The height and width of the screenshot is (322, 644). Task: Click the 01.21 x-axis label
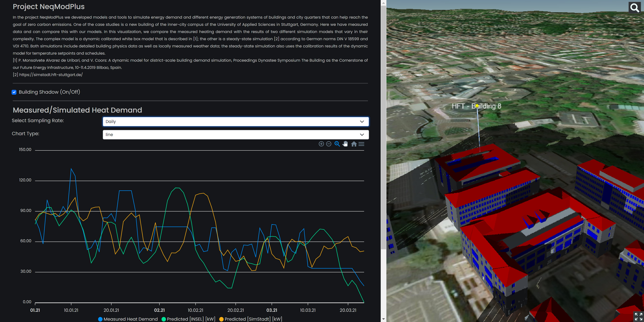pos(35,310)
